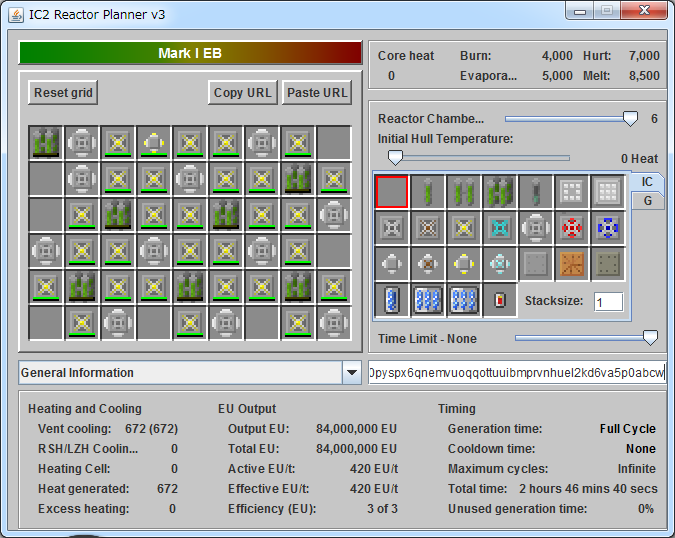Screen dimensions: 675x538
Task: Click the Burn 4,000 value
Action: pyautogui.click(x=557, y=56)
